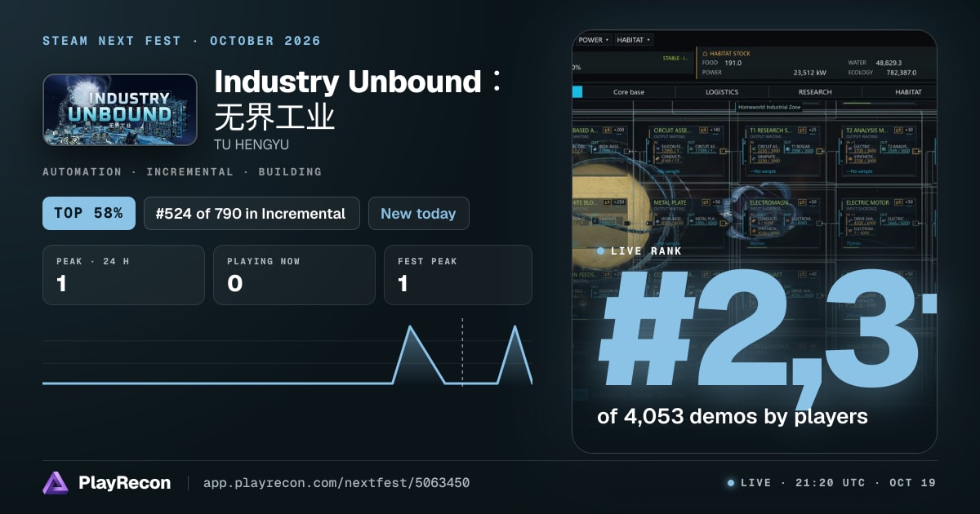Click the ECOLOGY value 782,387.0

pyautogui.click(x=902, y=73)
